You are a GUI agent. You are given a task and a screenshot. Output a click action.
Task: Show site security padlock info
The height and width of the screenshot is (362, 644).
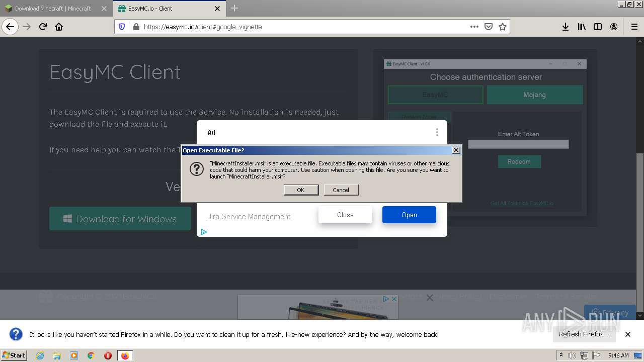pyautogui.click(x=136, y=27)
